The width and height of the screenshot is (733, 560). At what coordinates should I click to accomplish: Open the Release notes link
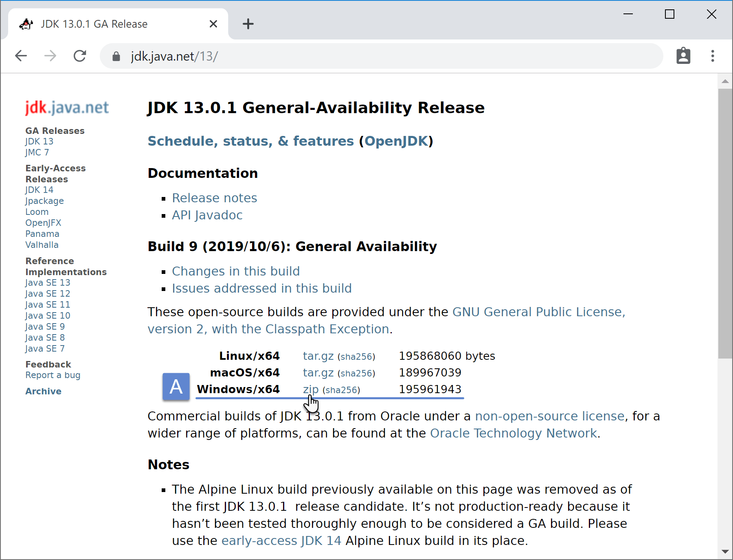(215, 198)
